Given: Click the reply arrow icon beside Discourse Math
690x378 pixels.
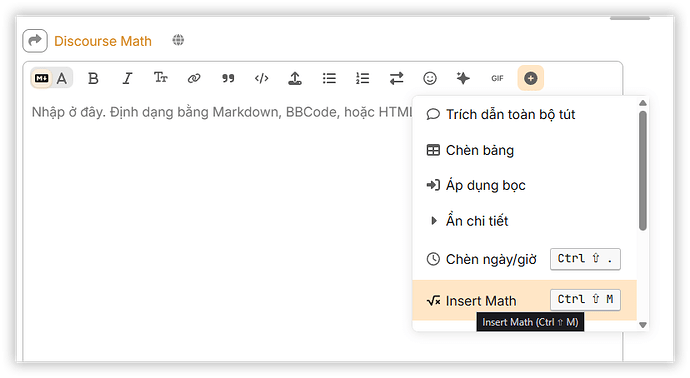Looking at the screenshot, I should pos(35,41).
